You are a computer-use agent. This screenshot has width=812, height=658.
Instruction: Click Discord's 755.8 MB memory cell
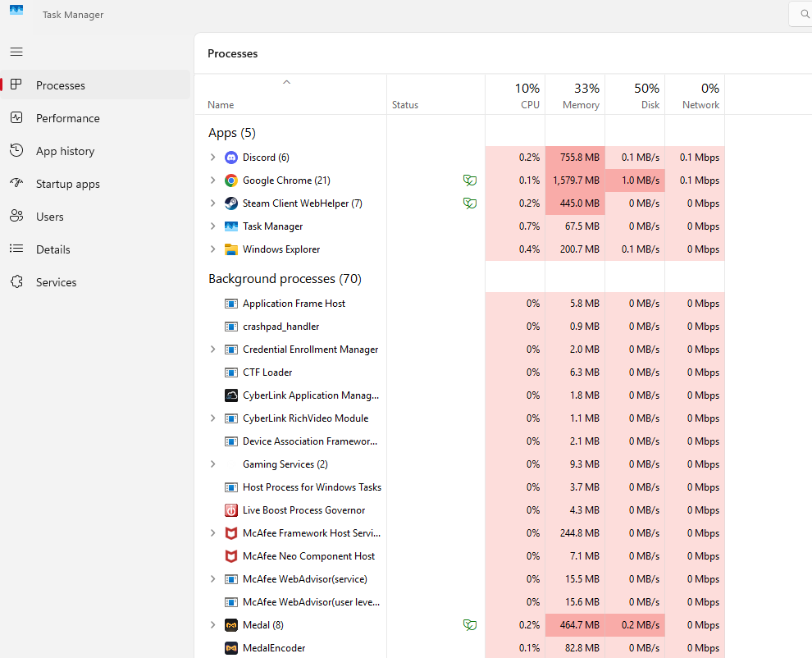tap(575, 158)
